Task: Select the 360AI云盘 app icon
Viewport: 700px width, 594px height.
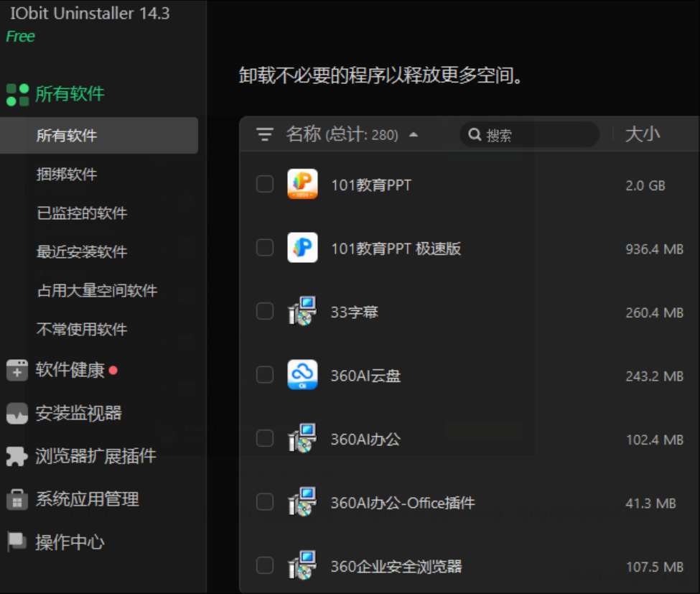Action: (x=302, y=375)
